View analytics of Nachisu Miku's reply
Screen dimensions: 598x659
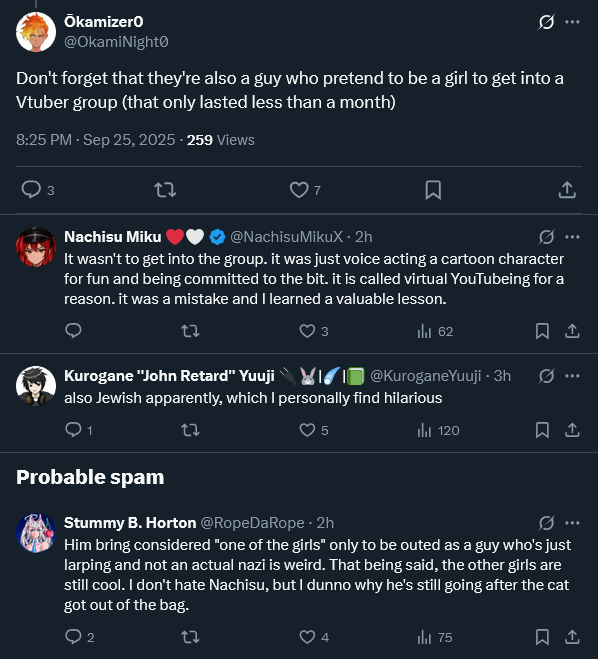point(424,332)
